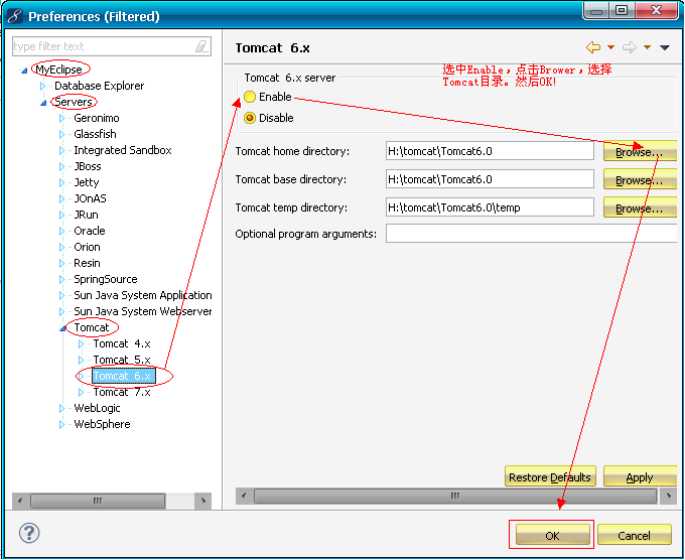
Task: Click Browse for Tomcat temp directory
Action: [x=640, y=208]
